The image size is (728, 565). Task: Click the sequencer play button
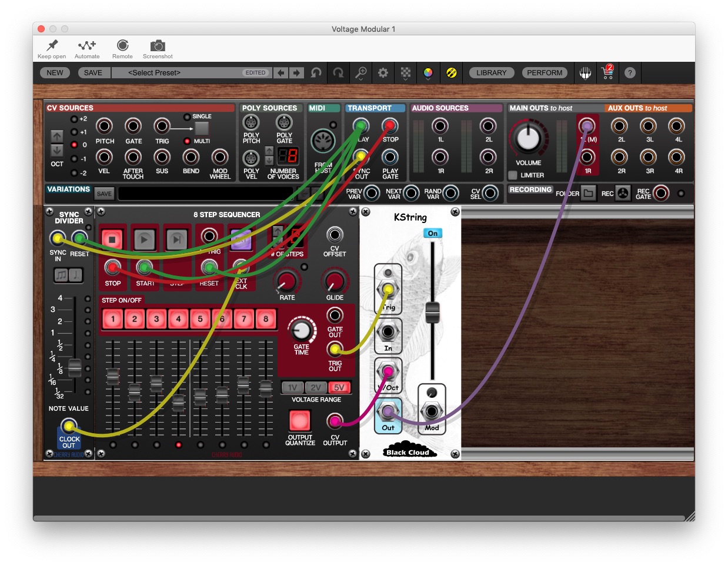144,240
